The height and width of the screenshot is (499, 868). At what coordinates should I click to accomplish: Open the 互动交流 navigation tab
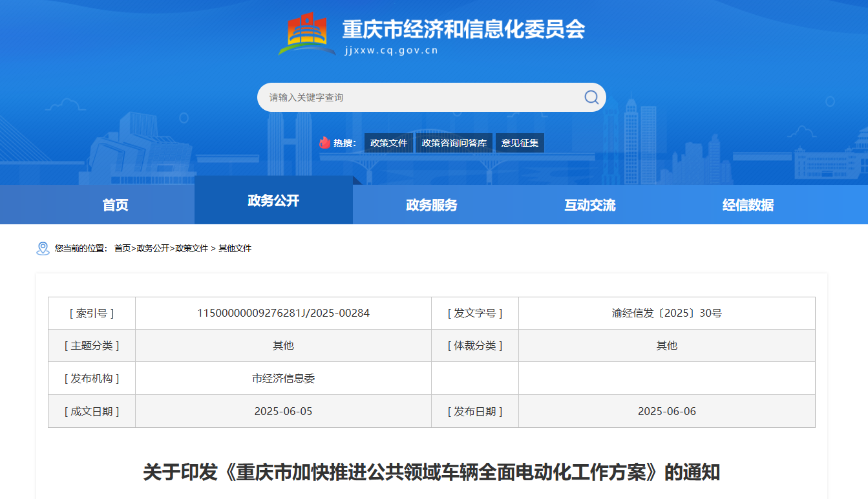(589, 205)
